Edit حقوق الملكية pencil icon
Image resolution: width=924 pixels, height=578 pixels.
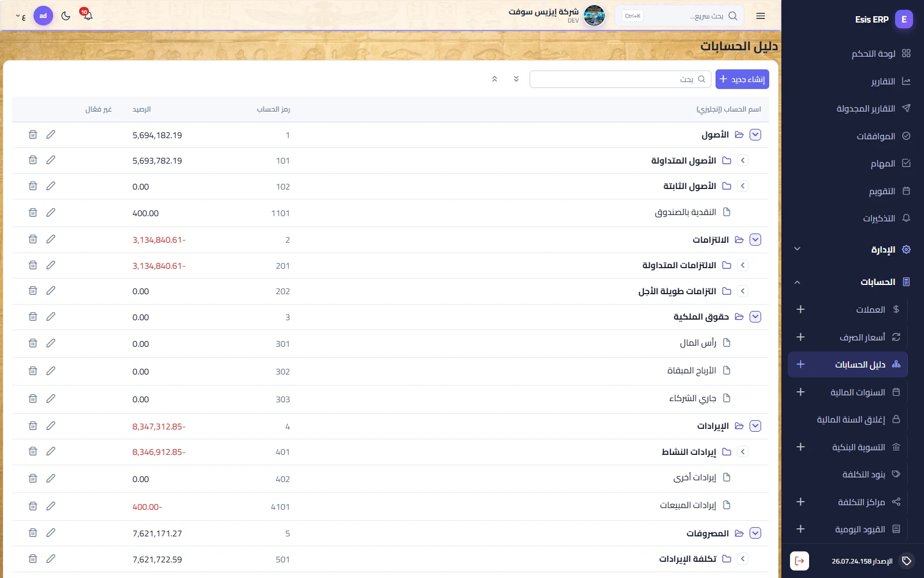click(x=51, y=317)
